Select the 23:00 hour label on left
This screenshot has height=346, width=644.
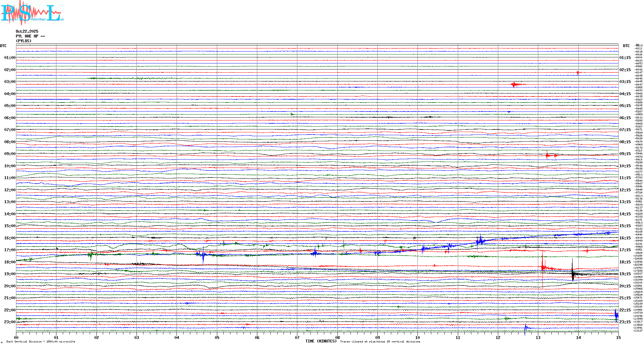[10, 322]
